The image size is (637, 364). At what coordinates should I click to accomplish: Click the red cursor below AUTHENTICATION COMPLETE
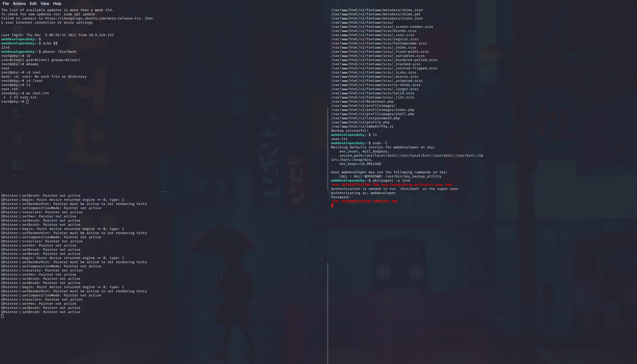(332, 206)
